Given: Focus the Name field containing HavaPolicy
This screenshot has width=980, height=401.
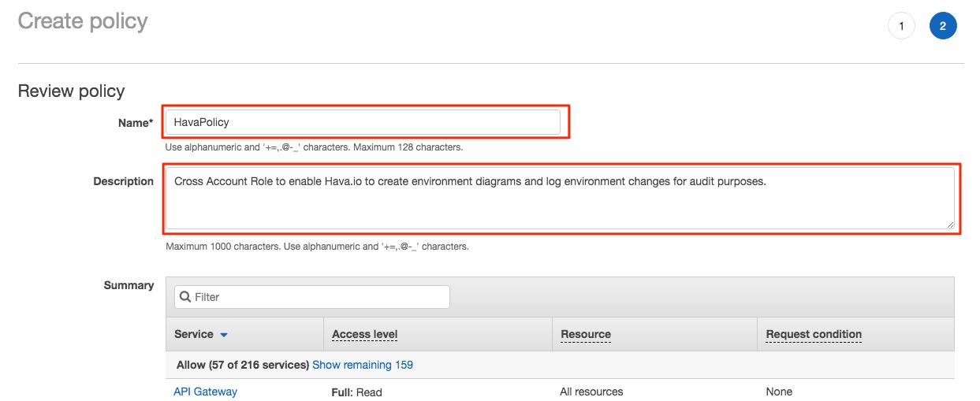Looking at the screenshot, I should coord(363,122).
